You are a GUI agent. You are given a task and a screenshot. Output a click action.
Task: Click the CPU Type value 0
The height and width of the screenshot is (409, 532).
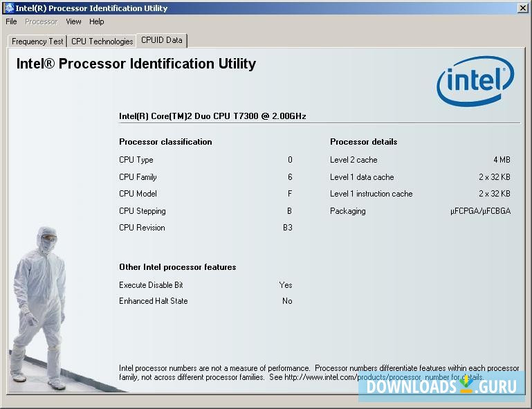[290, 160]
